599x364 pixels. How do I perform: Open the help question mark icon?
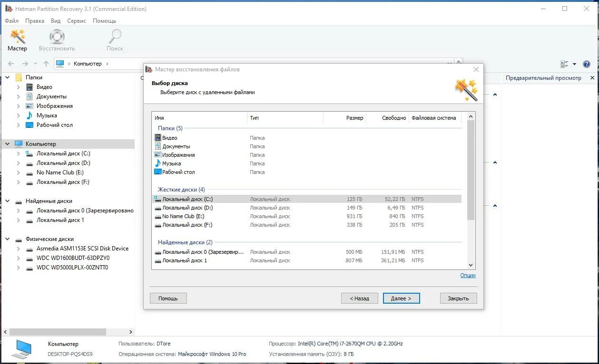tap(587, 64)
